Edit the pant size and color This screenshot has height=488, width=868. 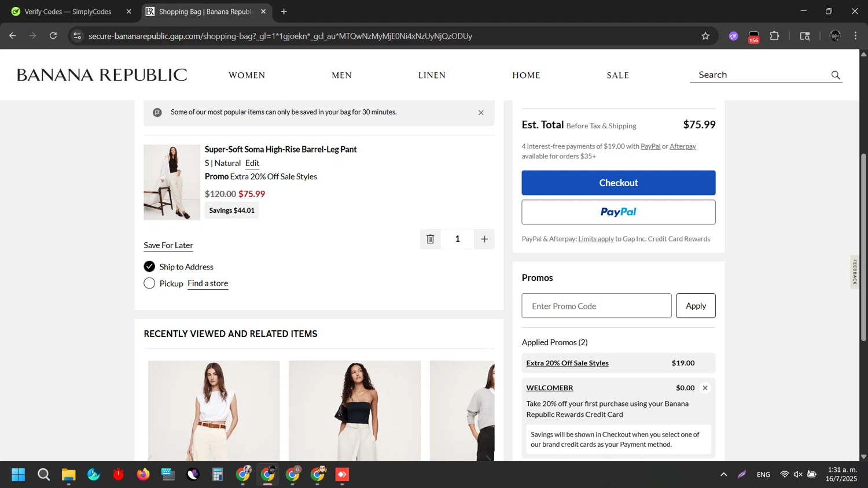point(252,163)
